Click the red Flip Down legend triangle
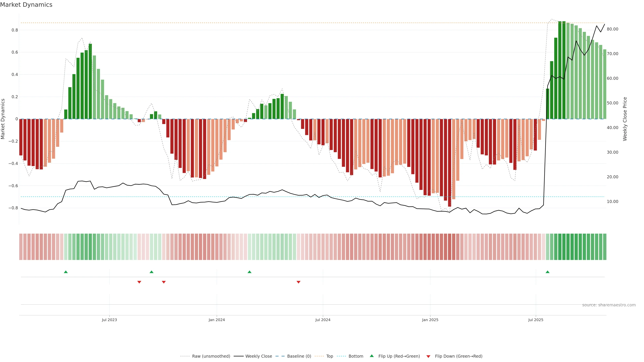Image resolution: width=644 pixels, height=362 pixels. [428, 356]
